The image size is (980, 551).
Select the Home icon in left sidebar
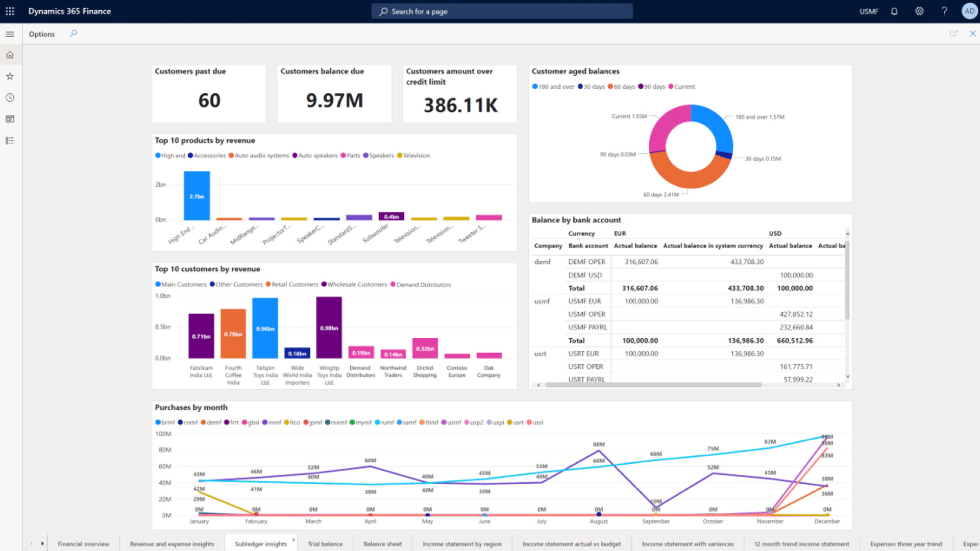click(10, 55)
